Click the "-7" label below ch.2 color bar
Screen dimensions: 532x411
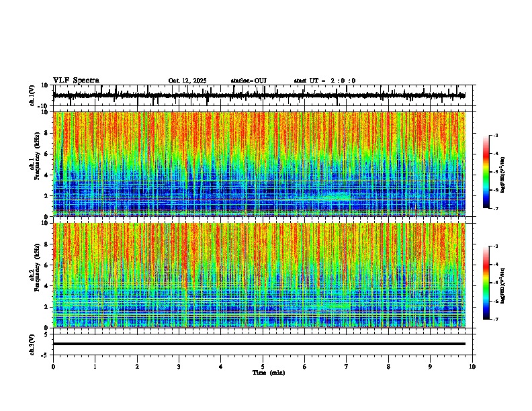click(495, 319)
